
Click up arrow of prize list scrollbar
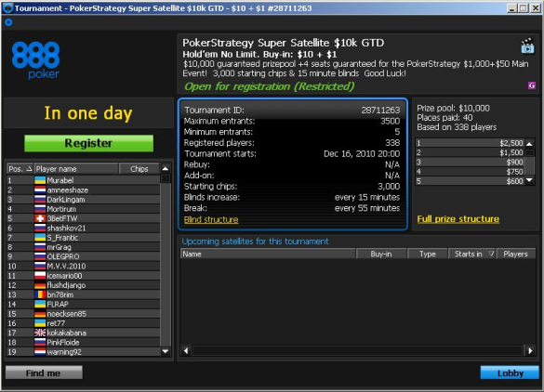coord(529,143)
